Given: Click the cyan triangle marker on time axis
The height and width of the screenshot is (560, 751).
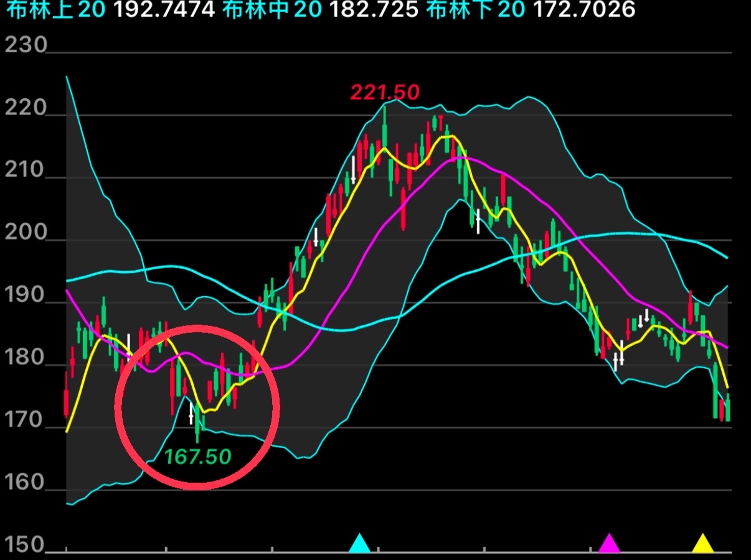Looking at the screenshot, I should 359,543.
